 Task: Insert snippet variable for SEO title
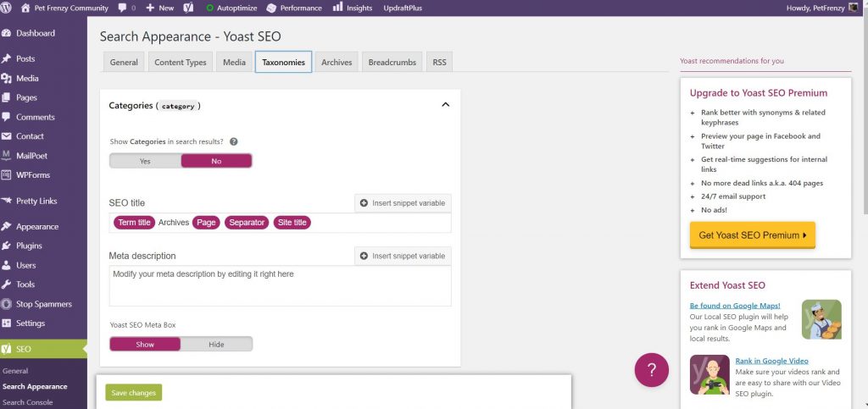403,203
